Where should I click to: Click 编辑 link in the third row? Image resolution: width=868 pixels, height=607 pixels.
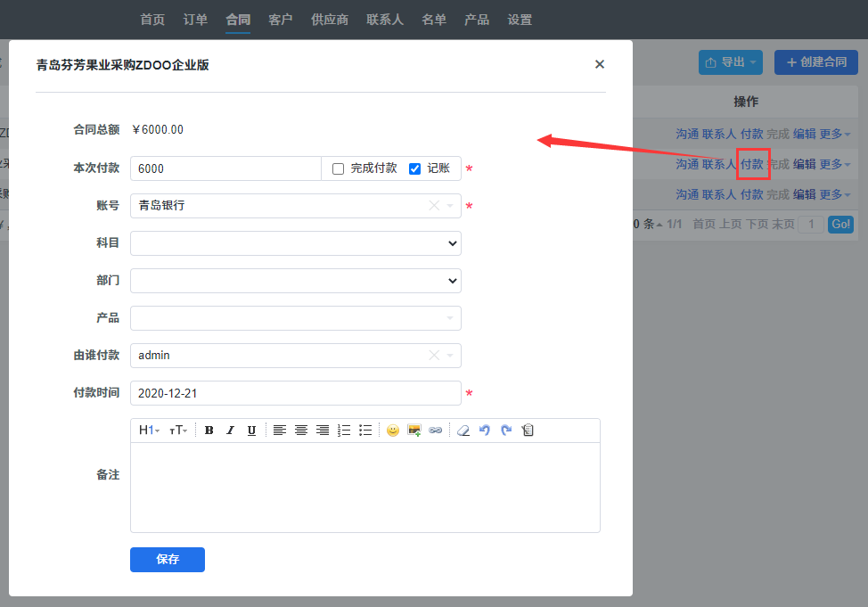click(x=805, y=195)
